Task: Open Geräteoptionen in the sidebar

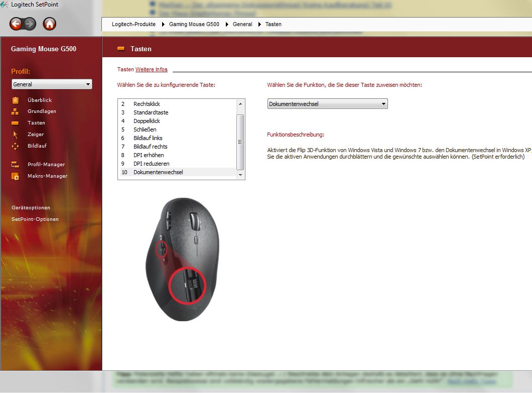Action: click(x=31, y=208)
